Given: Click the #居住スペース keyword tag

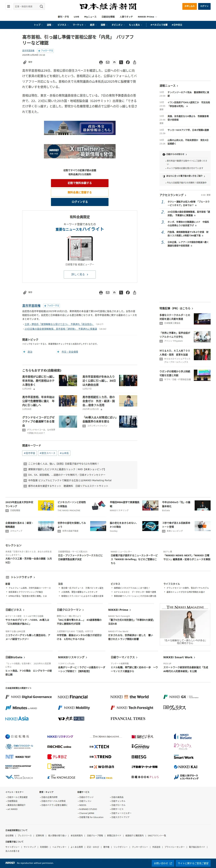Looking at the screenshot, I should coord(47,453).
